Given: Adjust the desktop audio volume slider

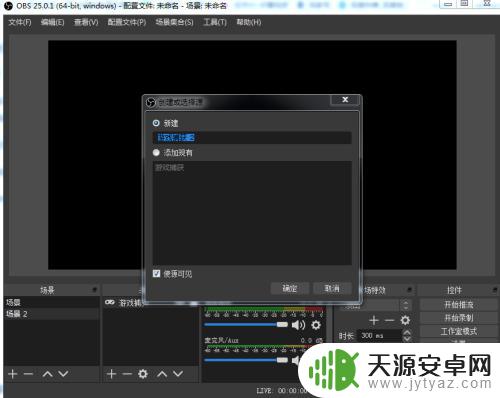Looking at the screenshot, I should pos(246,325).
